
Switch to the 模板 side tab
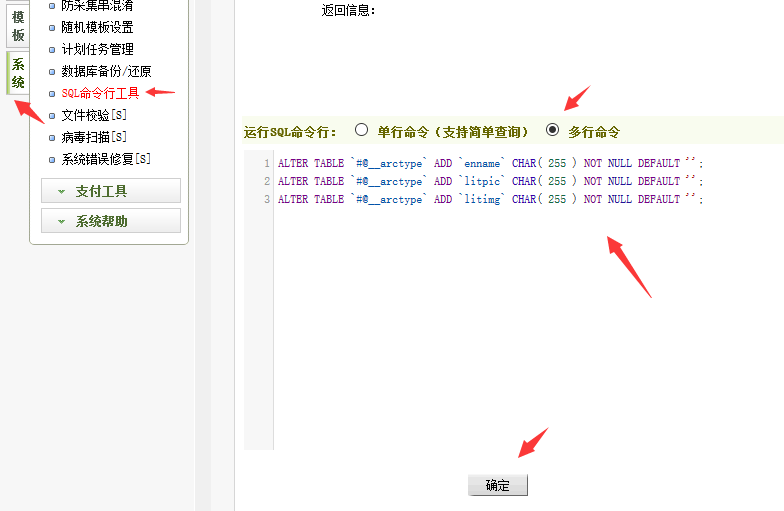coord(18,26)
